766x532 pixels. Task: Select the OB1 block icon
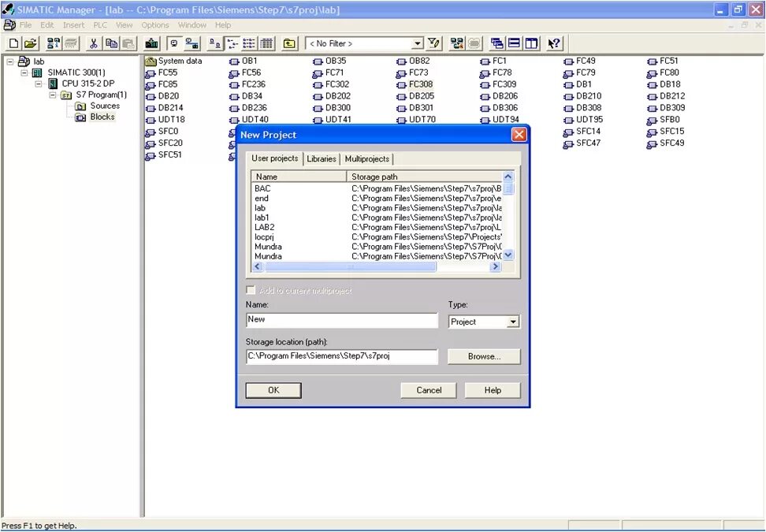tap(234, 61)
